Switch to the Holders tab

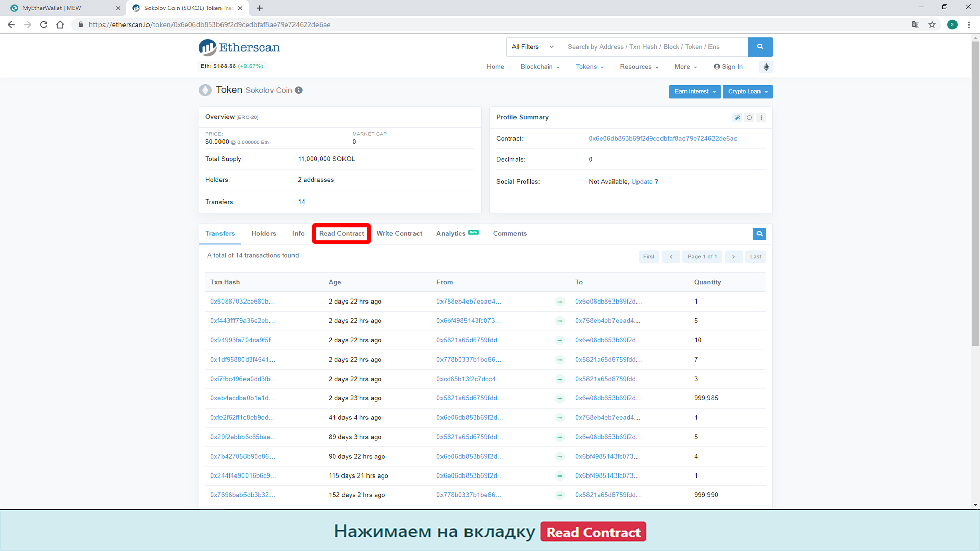click(x=263, y=234)
